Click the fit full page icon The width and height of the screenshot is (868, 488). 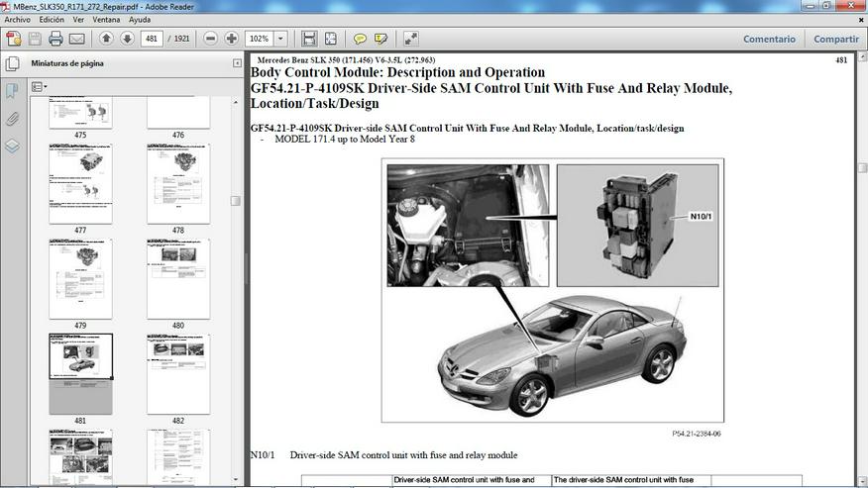(331, 39)
